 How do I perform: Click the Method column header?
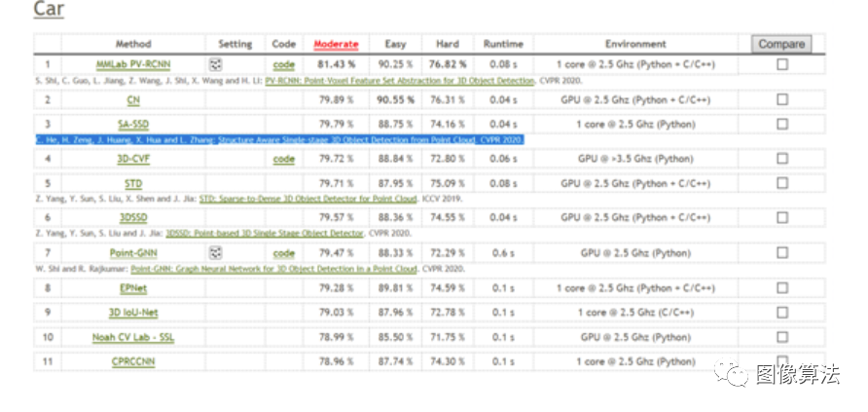pos(133,44)
